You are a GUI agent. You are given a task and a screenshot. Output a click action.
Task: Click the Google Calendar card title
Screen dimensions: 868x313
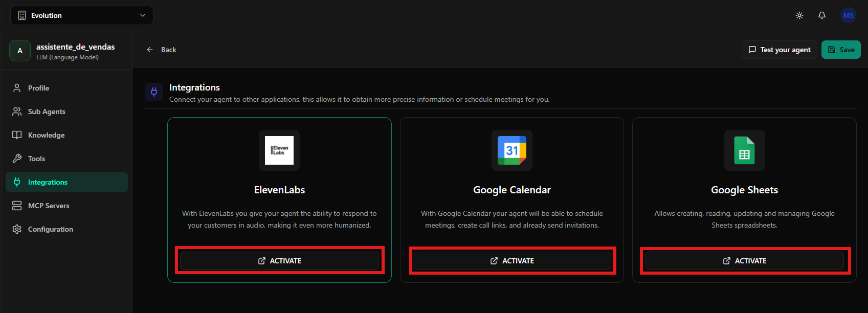512,190
